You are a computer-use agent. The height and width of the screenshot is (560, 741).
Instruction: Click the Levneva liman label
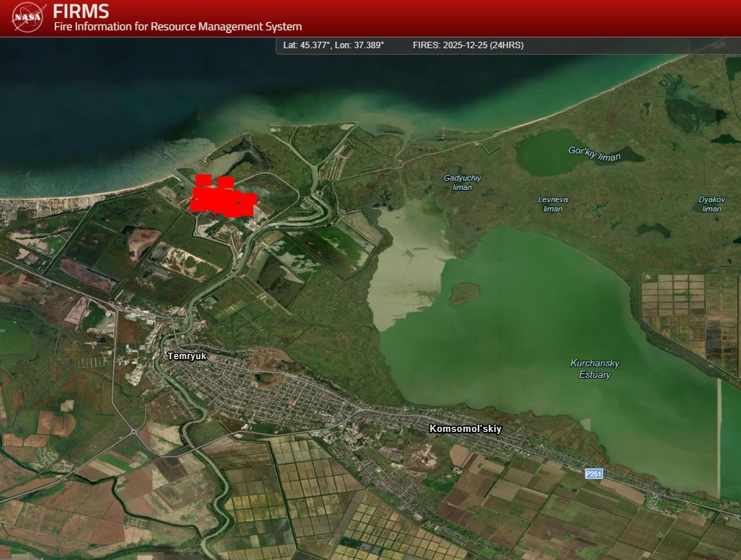[x=552, y=204]
